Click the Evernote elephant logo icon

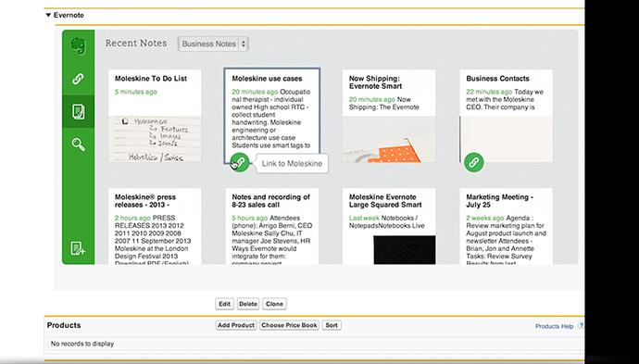coord(78,46)
